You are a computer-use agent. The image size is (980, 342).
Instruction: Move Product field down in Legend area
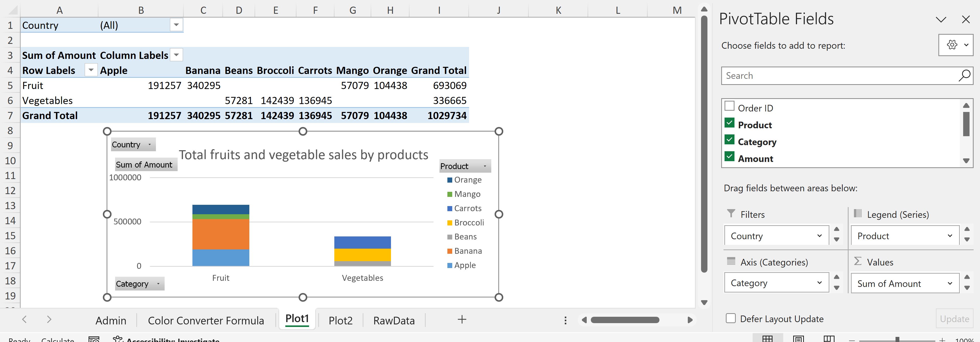(967, 240)
